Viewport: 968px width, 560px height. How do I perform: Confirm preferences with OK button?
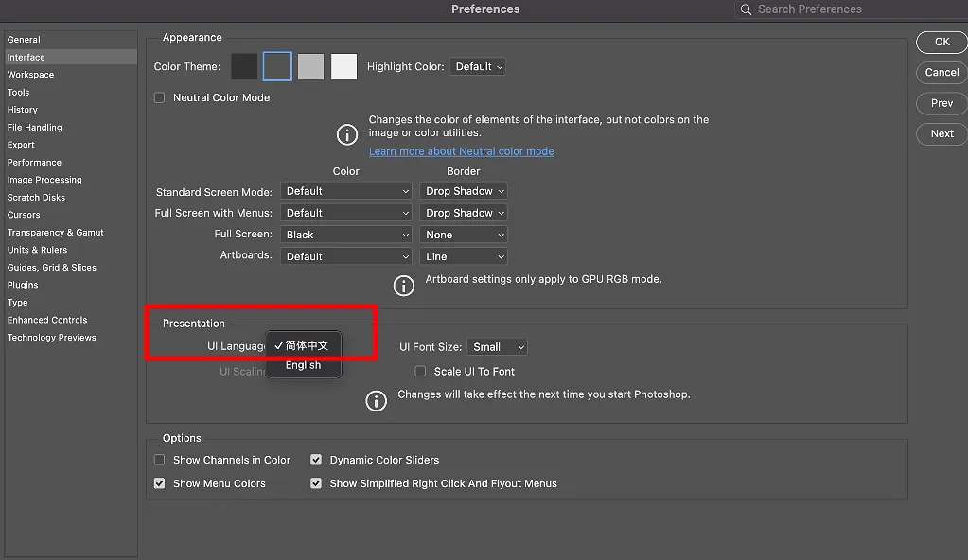click(x=942, y=42)
